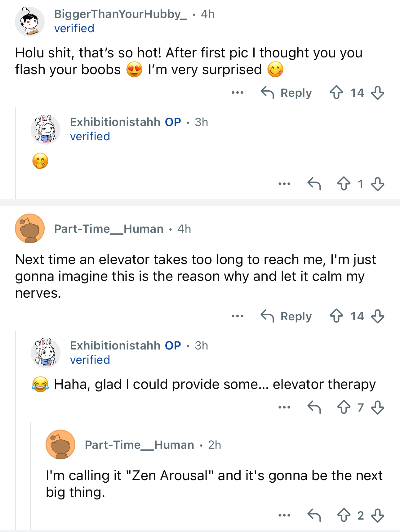The image size is (400, 532).
Task: Open more options on BiggerThanYourHubby_'s comment
Action: tap(238, 92)
